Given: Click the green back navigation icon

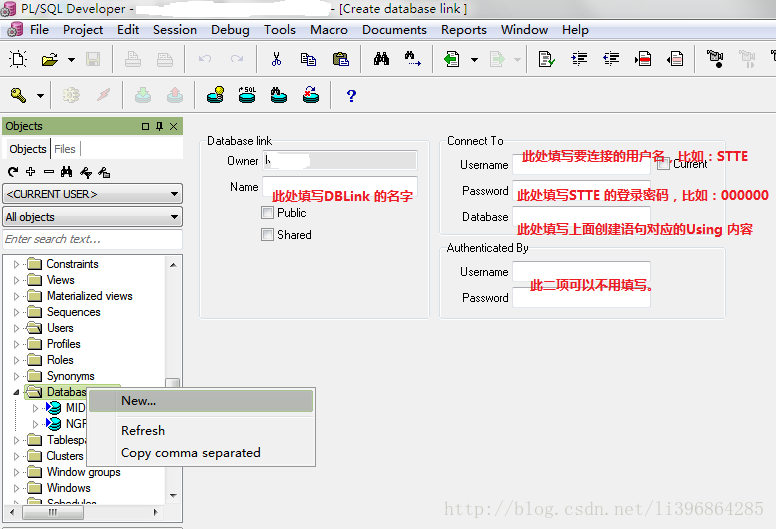Looking at the screenshot, I should (451, 59).
